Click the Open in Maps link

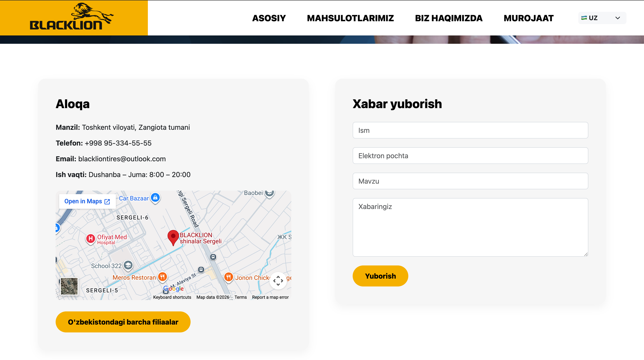click(87, 201)
